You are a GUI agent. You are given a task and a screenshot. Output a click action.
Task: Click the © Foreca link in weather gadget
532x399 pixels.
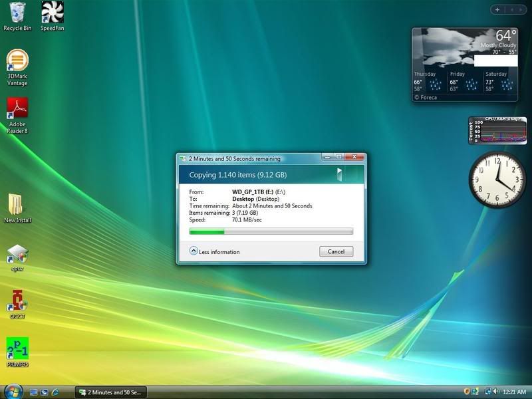(x=426, y=97)
